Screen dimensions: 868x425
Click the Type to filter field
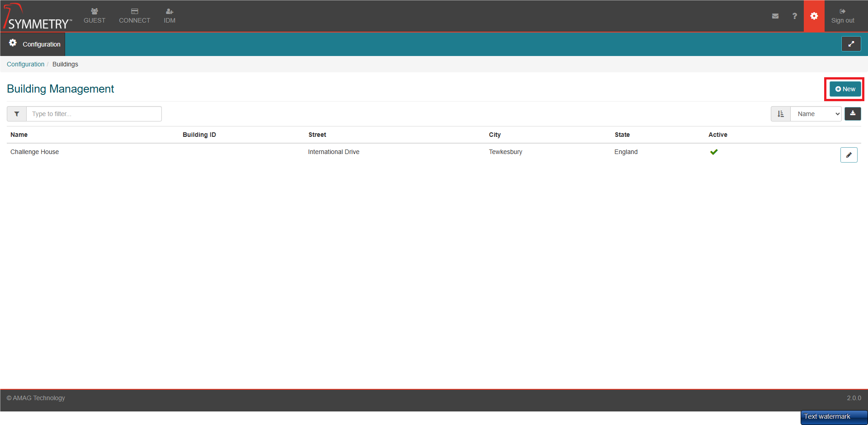[94, 114]
